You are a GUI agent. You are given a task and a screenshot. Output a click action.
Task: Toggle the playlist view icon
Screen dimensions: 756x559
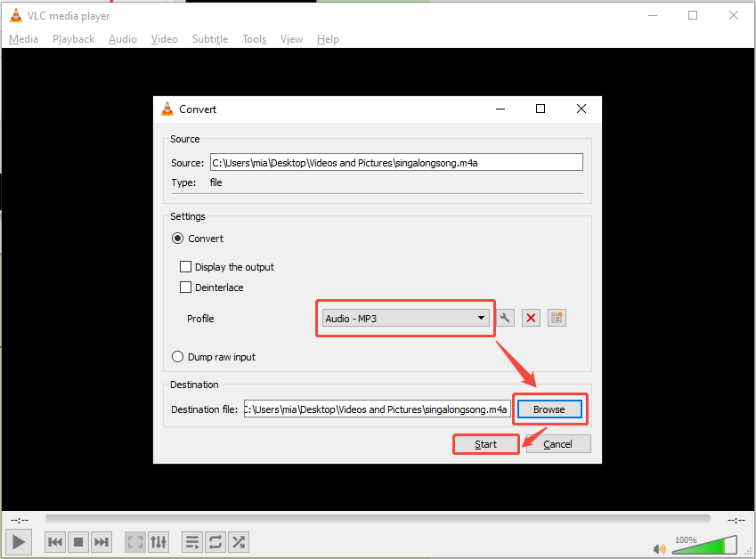(191, 542)
